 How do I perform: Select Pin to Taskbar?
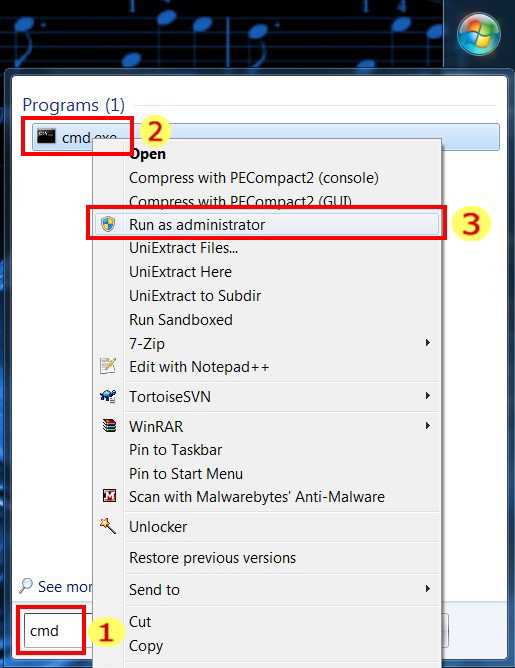coord(176,450)
